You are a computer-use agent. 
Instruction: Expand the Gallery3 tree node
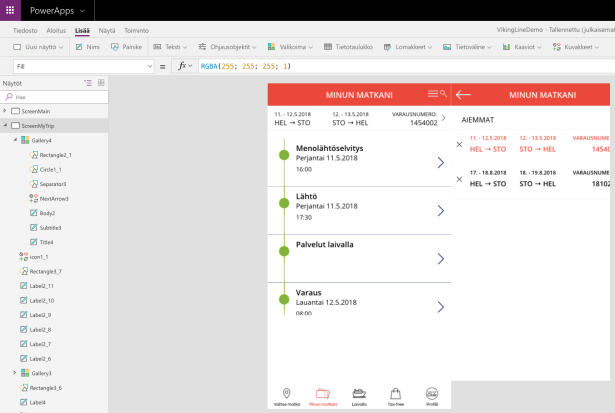click(x=15, y=373)
